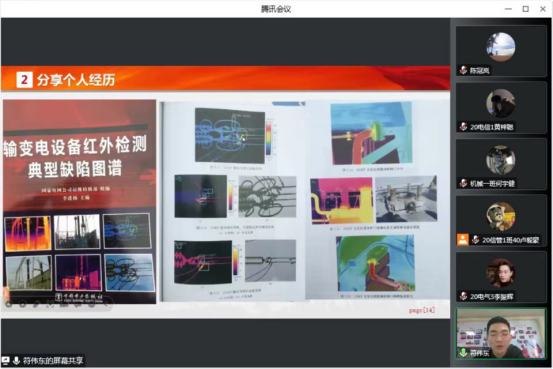Click avatar of 机械一班何宇健
This screenshot has height=369, width=553.
point(501,160)
